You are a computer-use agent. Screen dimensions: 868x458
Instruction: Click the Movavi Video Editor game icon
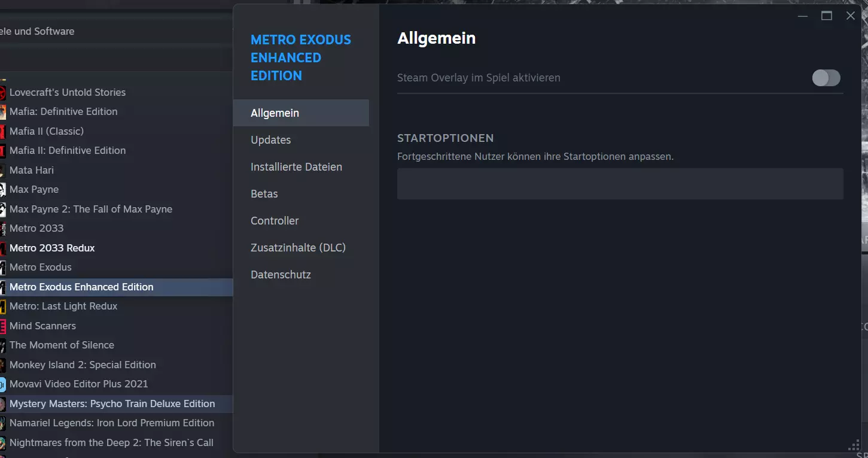(x=2, y=384)
